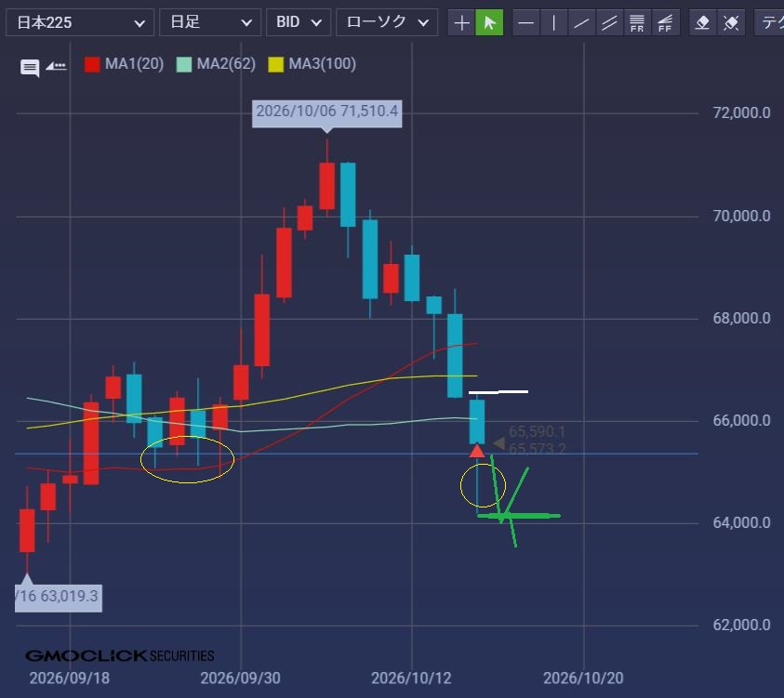Image resolution: width=784 pixels, height=698 pixels.
Task: Pick the vertical line drawing tool
Action: 553,23
